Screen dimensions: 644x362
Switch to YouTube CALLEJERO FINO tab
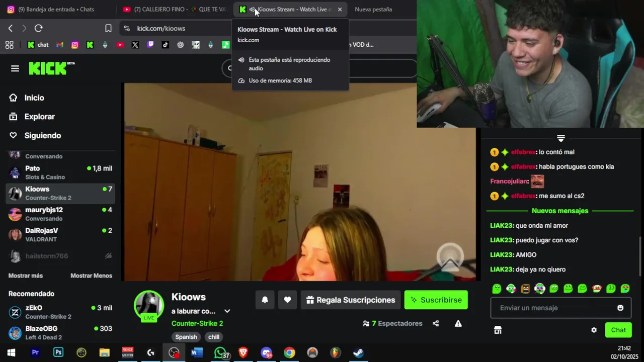click(174, 9)
